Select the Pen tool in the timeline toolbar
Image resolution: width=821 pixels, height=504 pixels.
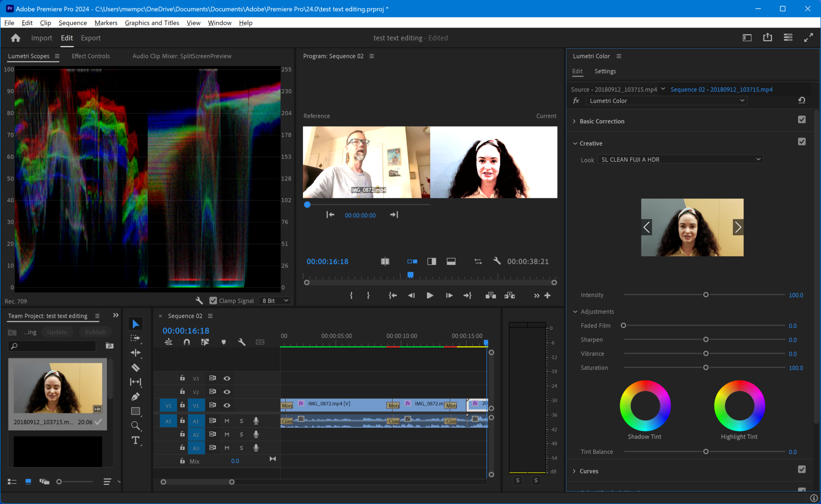click(135, 396)
